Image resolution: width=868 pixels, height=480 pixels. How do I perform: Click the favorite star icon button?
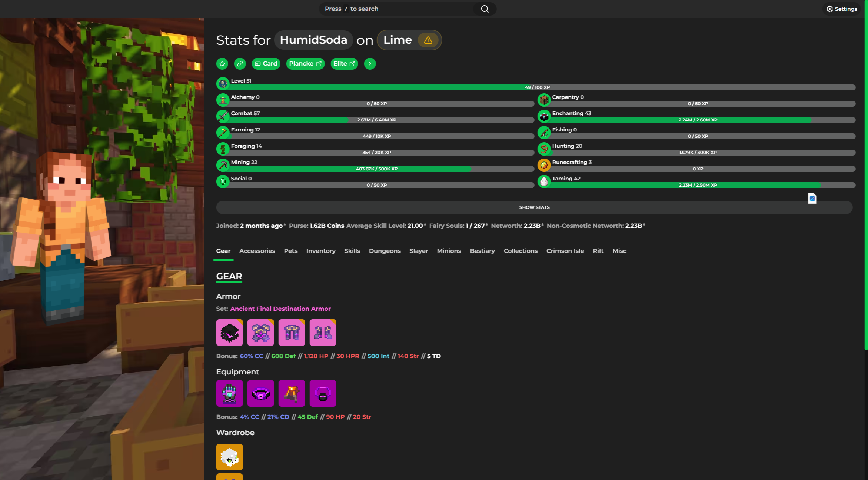click(222, 64)
